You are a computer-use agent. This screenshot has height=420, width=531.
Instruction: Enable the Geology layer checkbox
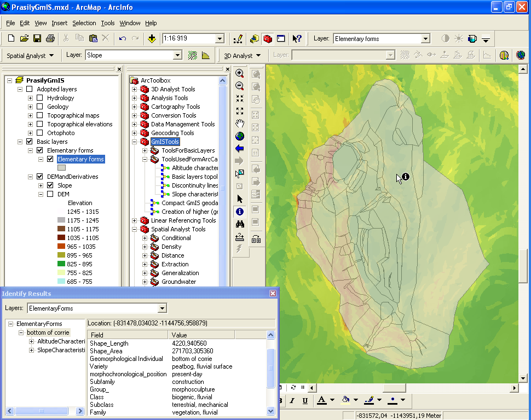[39, 107]
